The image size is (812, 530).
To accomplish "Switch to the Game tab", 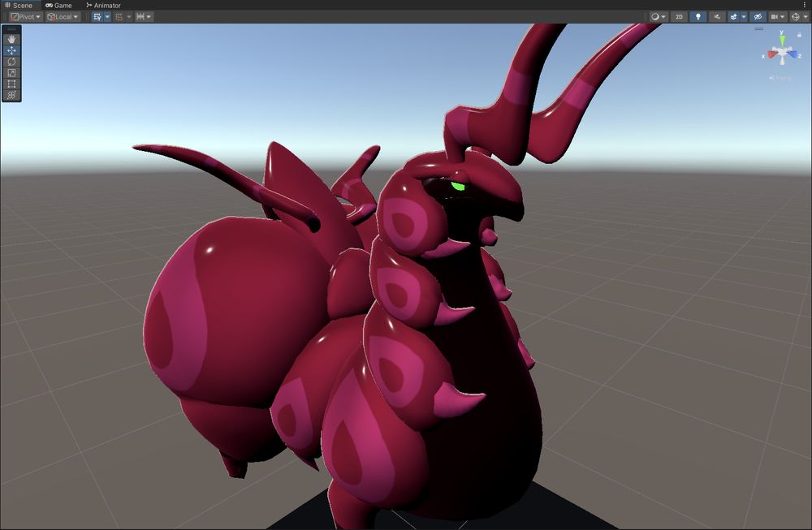I will point(58,5).
